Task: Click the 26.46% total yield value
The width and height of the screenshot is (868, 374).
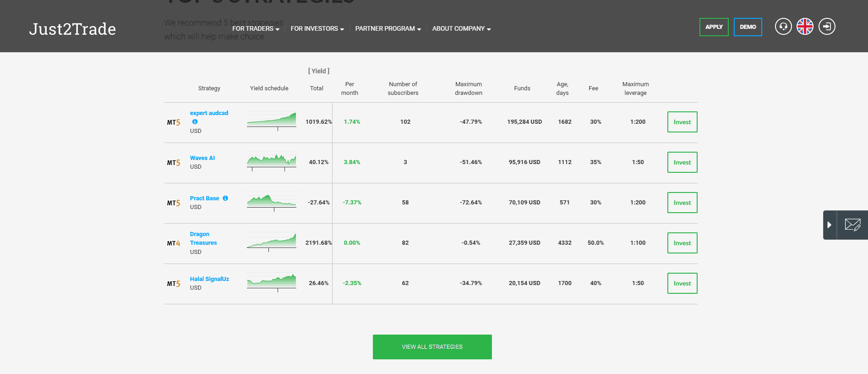Action: tap(319, 283)
